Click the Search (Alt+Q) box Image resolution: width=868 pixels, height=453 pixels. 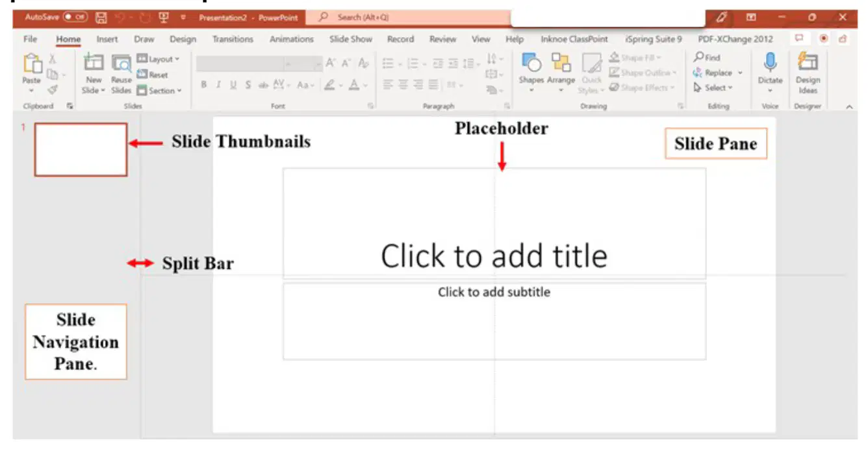click(x=407, y=18)
